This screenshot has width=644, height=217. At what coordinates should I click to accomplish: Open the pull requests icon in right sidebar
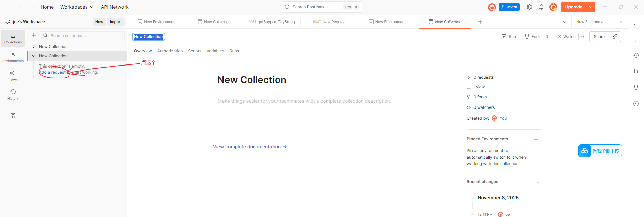point(636,72)
